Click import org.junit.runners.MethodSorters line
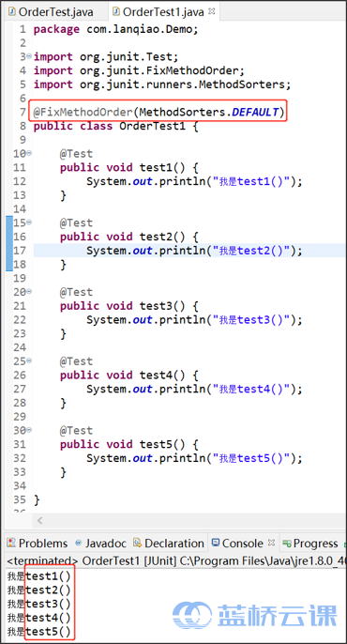Image resolution: width=347 pixels, height=644 pixels. point(162,84)
